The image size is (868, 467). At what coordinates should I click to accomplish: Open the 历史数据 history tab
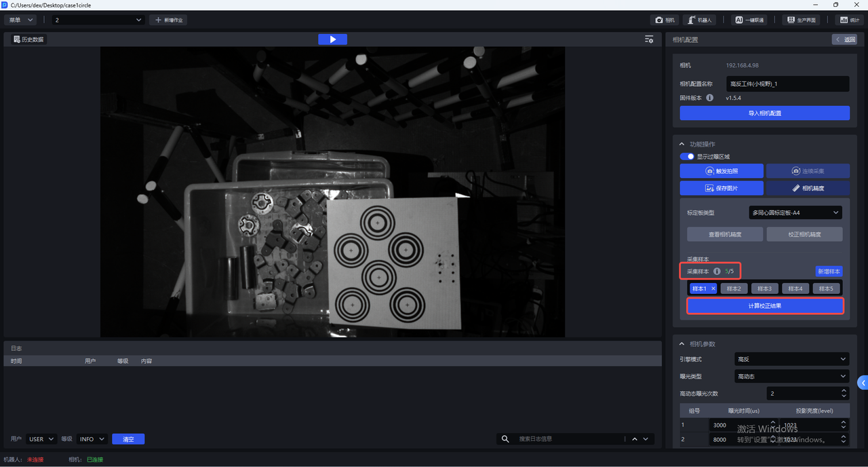pos(28,39)
